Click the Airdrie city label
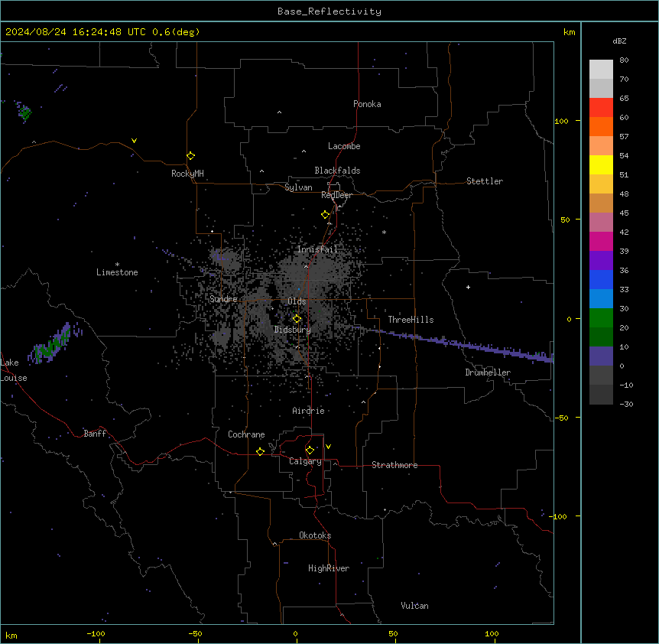Viewport: 659px width, 644px height. pos(308,411)
